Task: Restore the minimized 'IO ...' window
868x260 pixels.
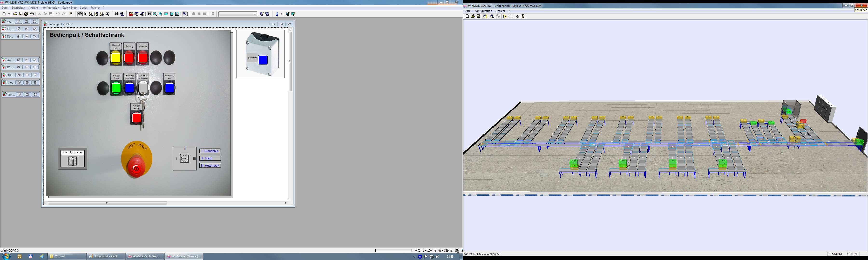Action: [x=19, y=67]
